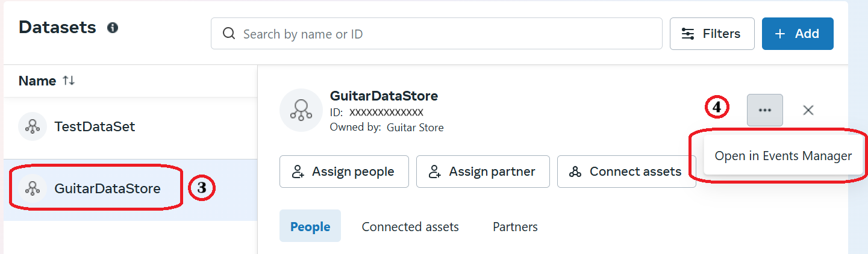Screen dimensions: 868x254
Task: Click the Filters sliders icon
Action: (x=688, y=34)
